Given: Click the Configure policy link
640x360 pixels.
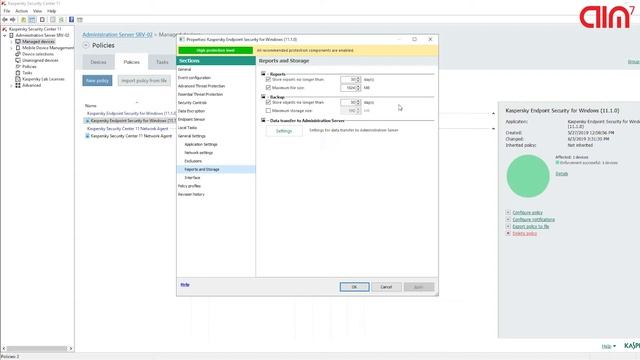Looking at the screenshot, I should (527, 213).
